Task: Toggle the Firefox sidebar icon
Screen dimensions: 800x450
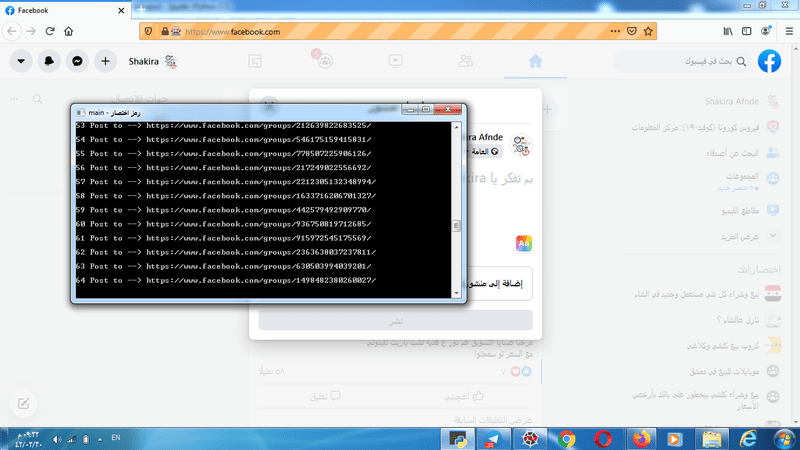Action: click(x=746, y=31)
